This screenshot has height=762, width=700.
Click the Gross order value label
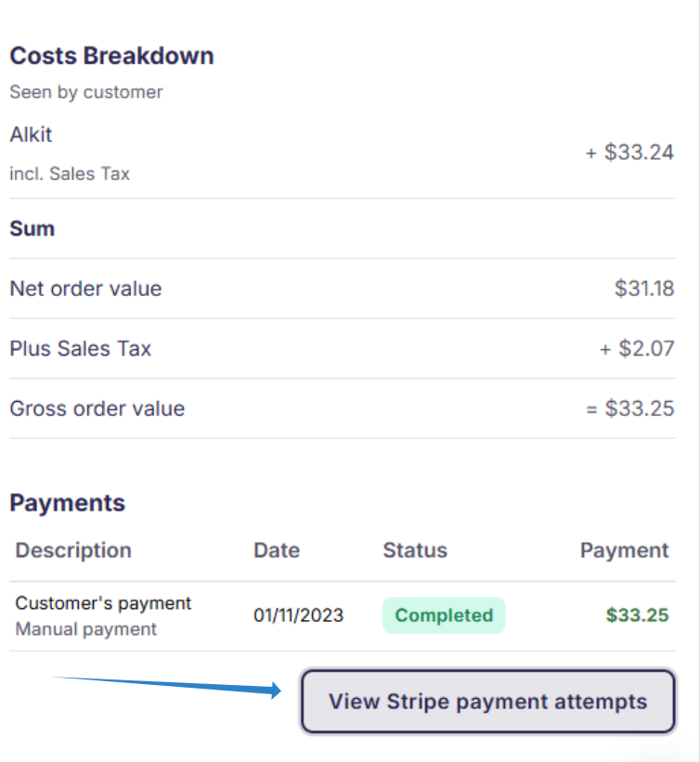(x=97, y=408)
